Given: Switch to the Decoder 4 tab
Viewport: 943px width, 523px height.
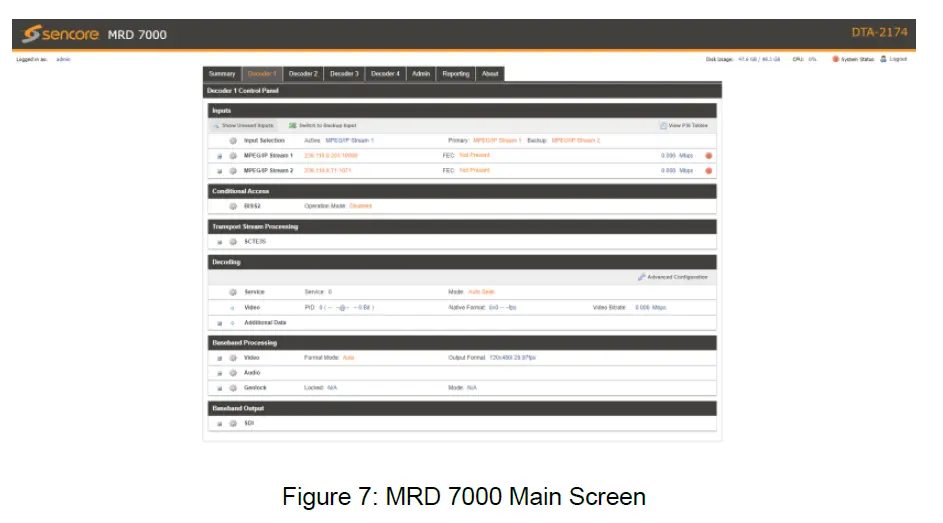Looking at the screenshot, I should (385, 74).
